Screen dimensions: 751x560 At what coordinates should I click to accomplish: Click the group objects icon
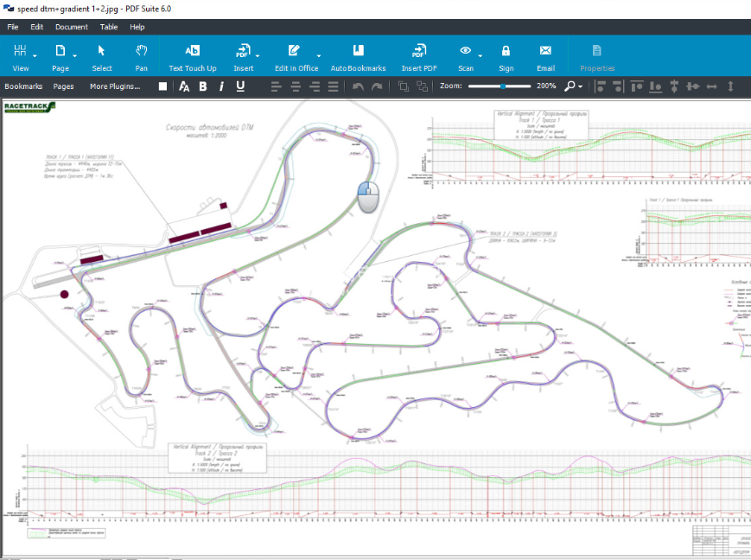(422, 86)
